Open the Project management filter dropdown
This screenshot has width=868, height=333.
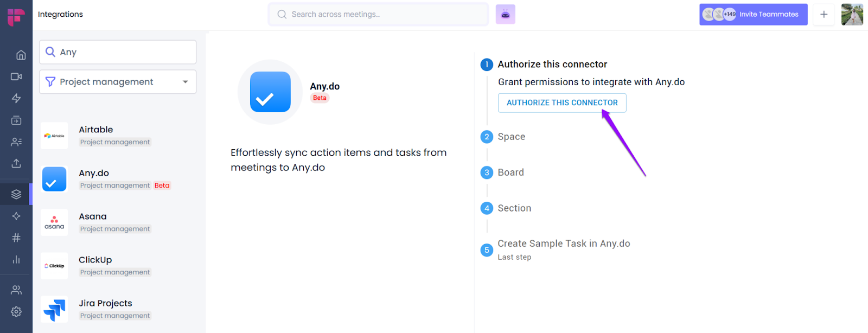click(x=118, y=82)
